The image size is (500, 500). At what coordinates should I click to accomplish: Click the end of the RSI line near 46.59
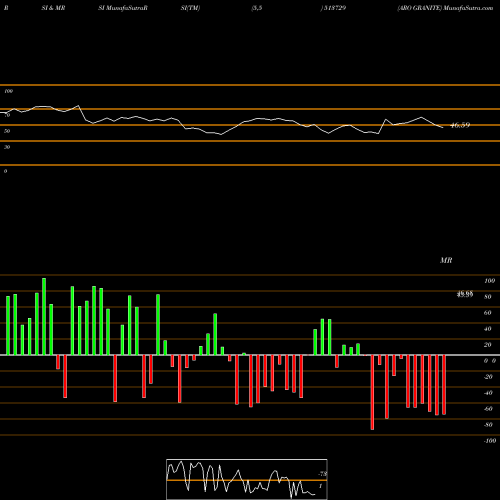tap(443, 127)
